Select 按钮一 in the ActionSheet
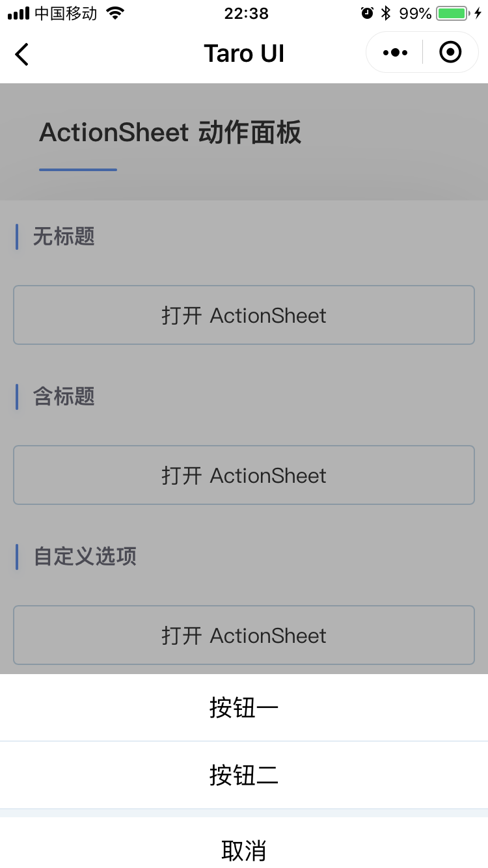 coord(244,707)
